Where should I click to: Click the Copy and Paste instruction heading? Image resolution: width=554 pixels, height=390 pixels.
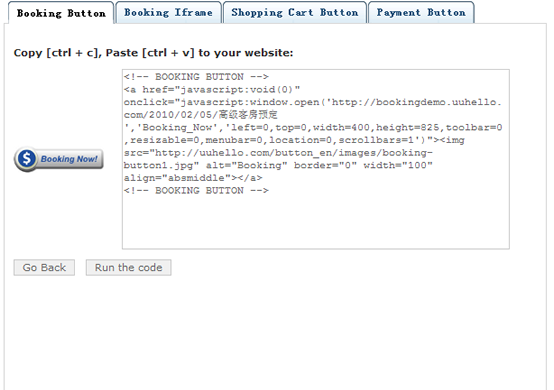tap(153, 53)
